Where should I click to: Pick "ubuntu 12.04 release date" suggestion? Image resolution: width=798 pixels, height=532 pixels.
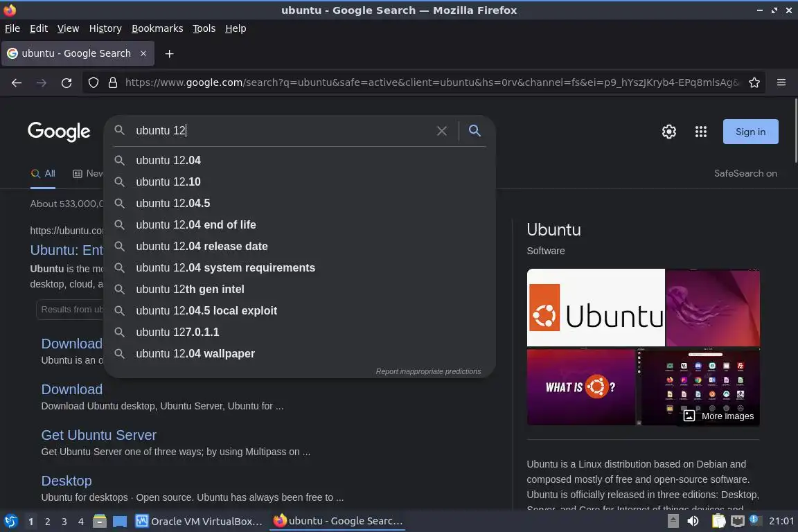tap(299, 247)
